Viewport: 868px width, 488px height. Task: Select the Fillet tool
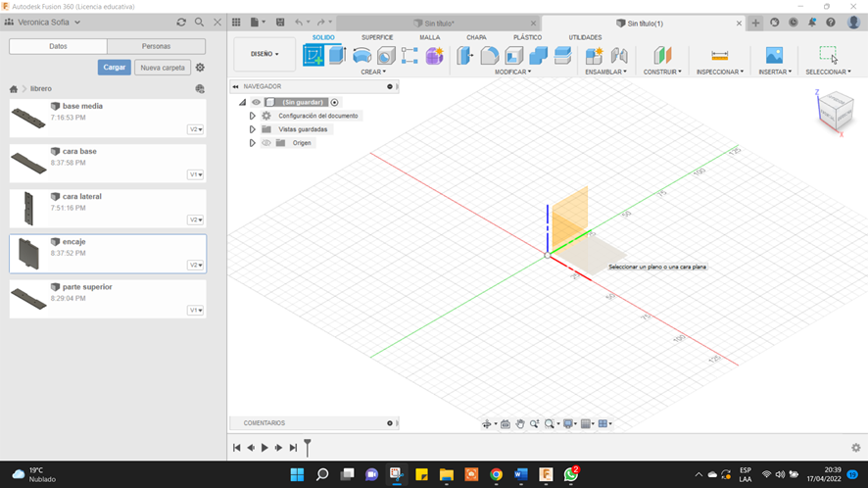tap(490, 56)
